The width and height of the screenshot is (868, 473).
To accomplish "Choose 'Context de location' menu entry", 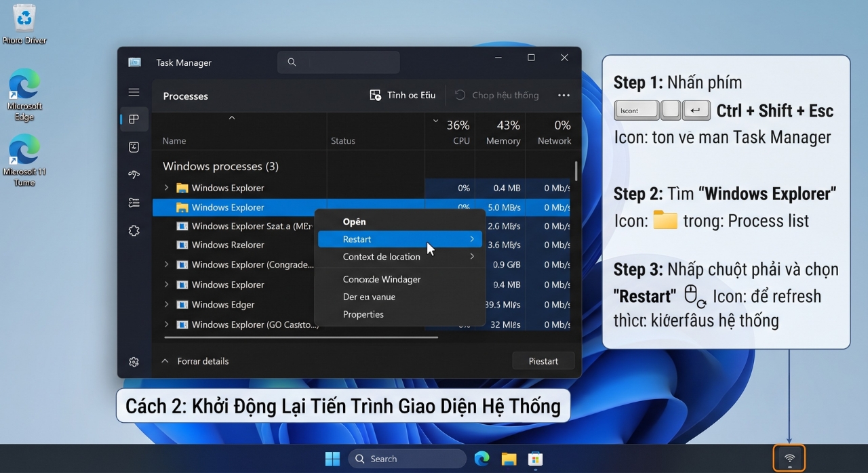I will click(400, 257).
